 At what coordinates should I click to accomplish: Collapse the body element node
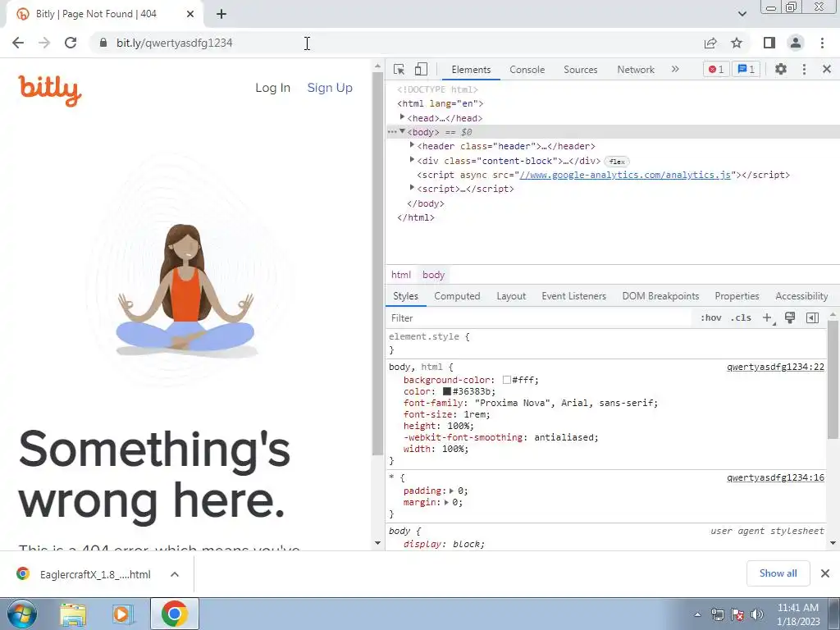tap(402, 131)
